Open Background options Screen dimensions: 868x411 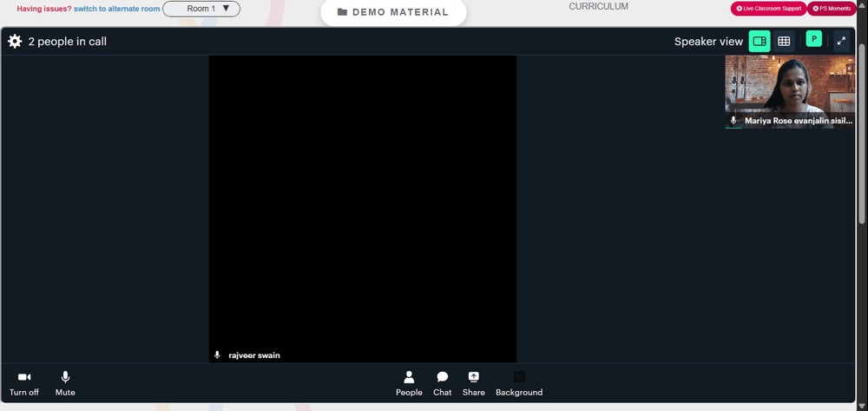point(519,384)
